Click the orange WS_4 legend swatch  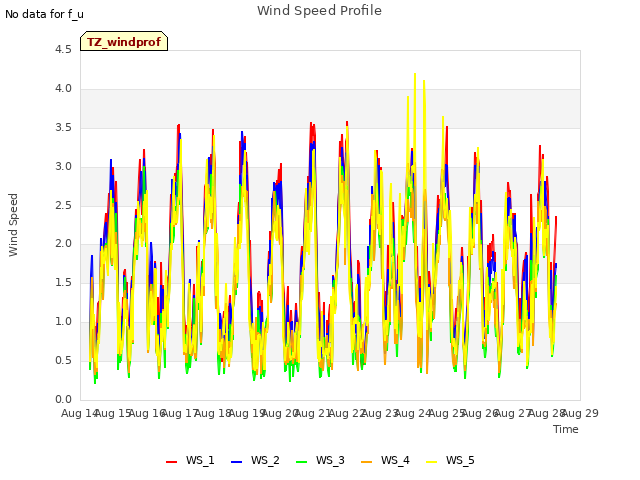pos(367,462)
